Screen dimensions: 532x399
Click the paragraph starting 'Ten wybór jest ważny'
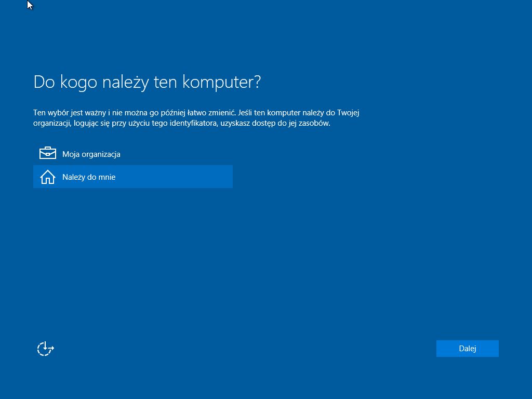point(196,118)
